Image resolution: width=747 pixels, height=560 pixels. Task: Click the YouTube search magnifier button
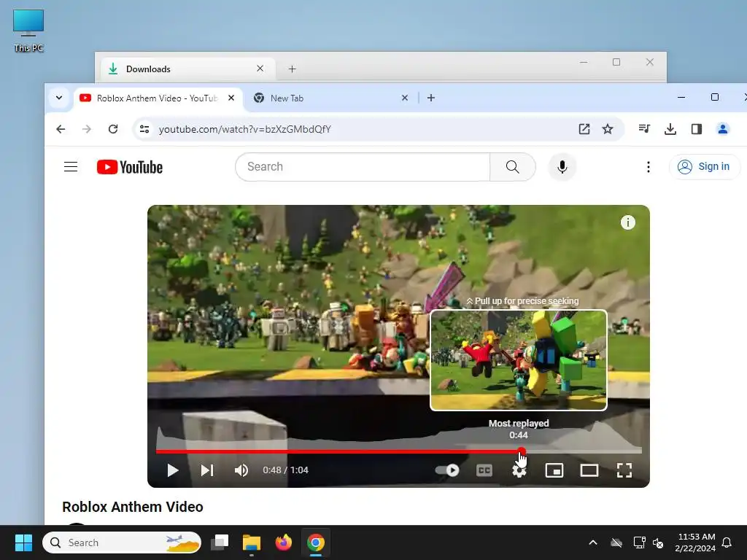click(x=513, y=167)
